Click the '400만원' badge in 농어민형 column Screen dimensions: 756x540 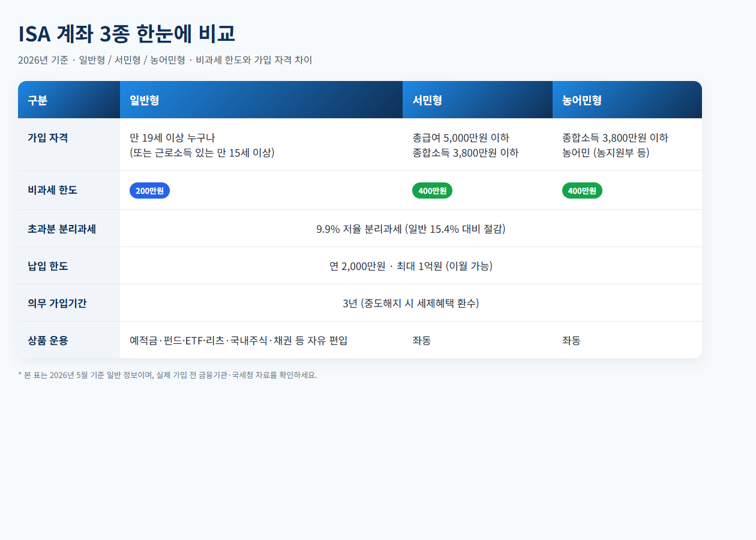tap(582, 191)
